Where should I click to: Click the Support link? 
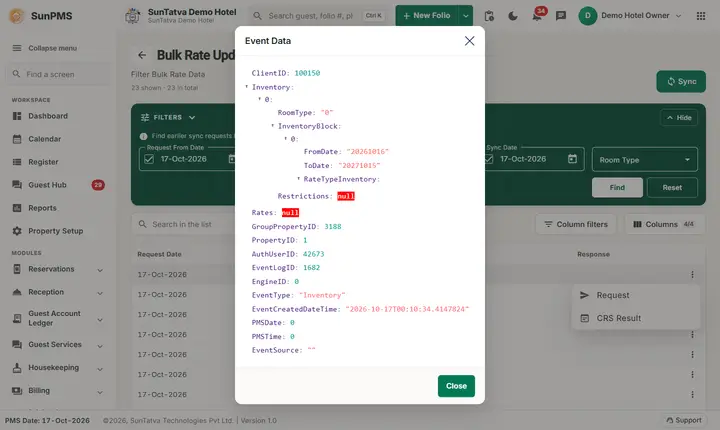click(684, 420)
